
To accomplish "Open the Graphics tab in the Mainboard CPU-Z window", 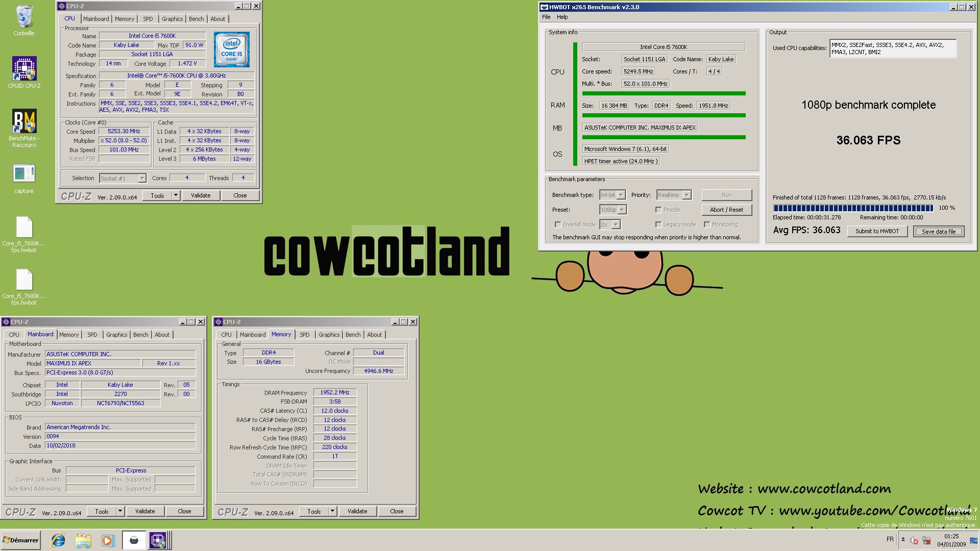I will pyautogui.click(x=116, y=335).
